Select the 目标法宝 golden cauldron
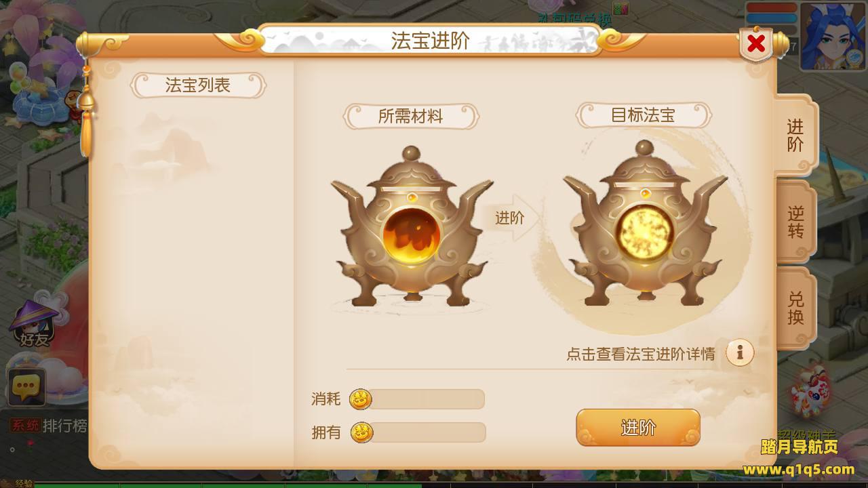Viewport: 868px width, 488px height. [645, 224]
